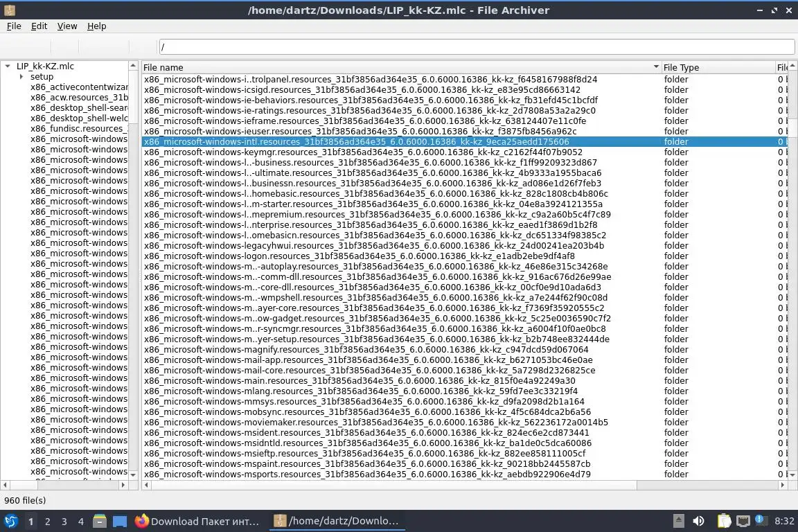Sort list by File Type column
Screen dimensions: 798x532
tap(718, 67)
